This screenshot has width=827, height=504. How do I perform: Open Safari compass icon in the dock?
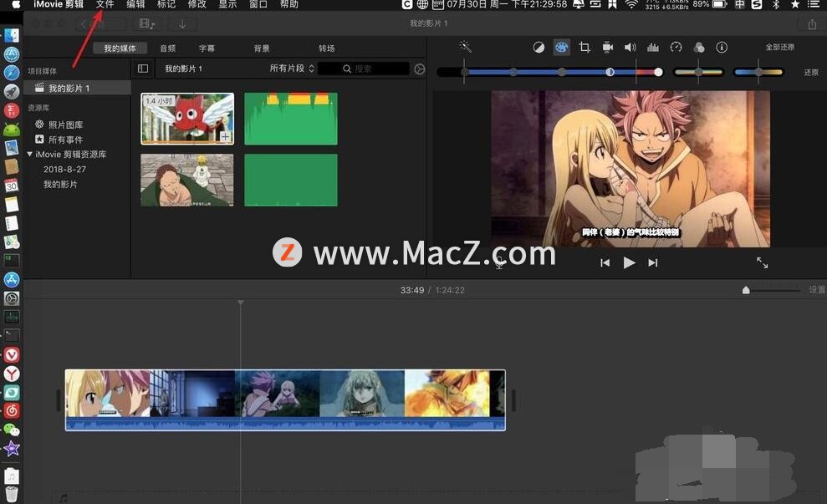[12, 72]
